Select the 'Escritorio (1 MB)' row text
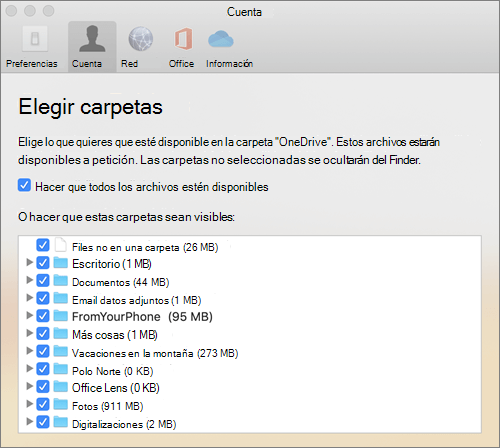This screenshot has width=500, height=448. click(x=112, y=264)
